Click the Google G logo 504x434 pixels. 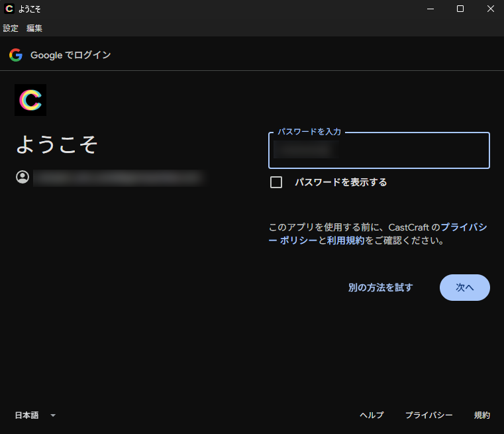click(16, 55)
